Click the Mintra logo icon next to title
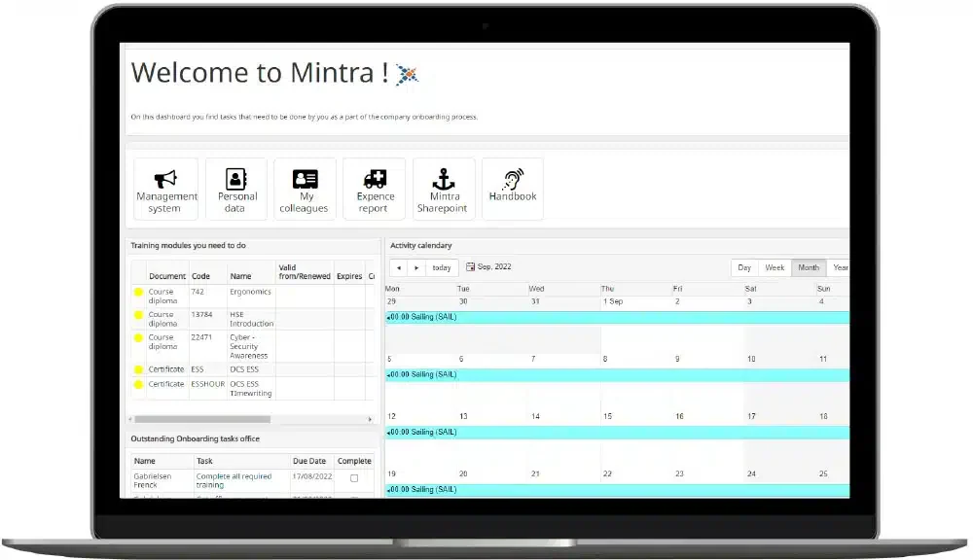Viewport: 973px width, 560px height. 408,75
